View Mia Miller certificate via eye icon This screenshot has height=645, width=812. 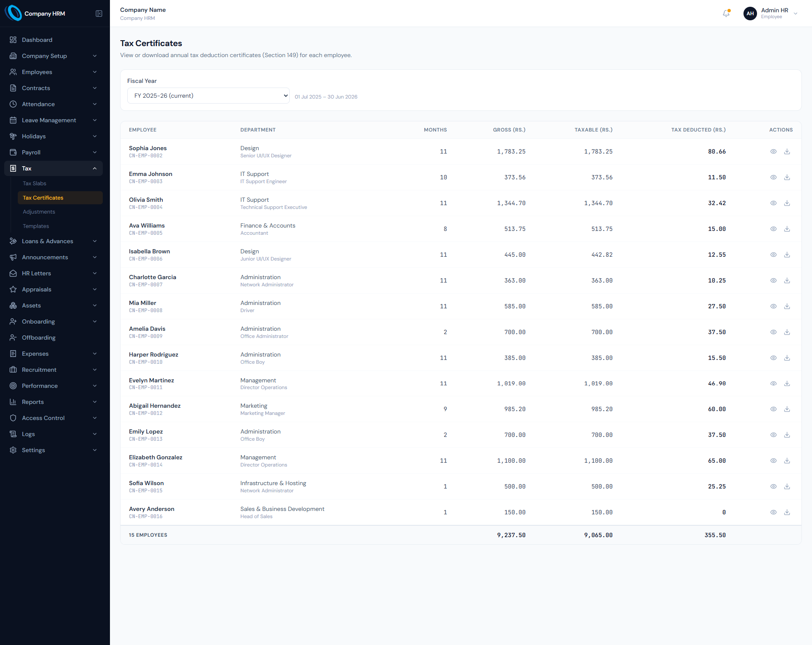pyautogui.click(x=774, y=306)
